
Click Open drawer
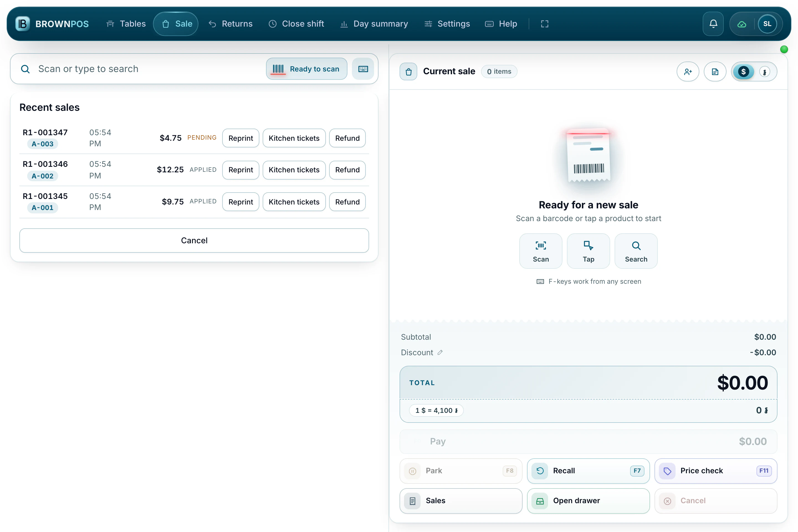point(588,501)
